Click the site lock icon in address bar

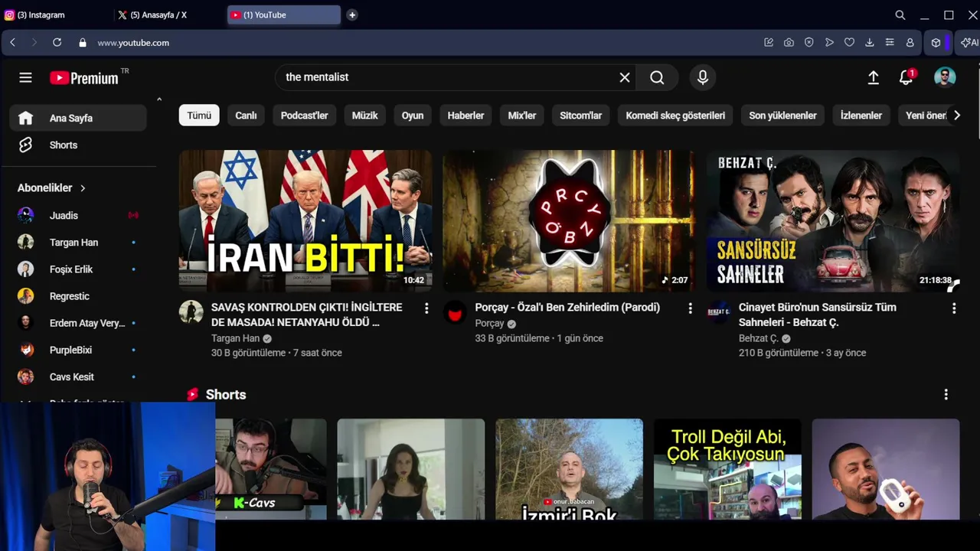pyautogui.click(x=83, y=43)
